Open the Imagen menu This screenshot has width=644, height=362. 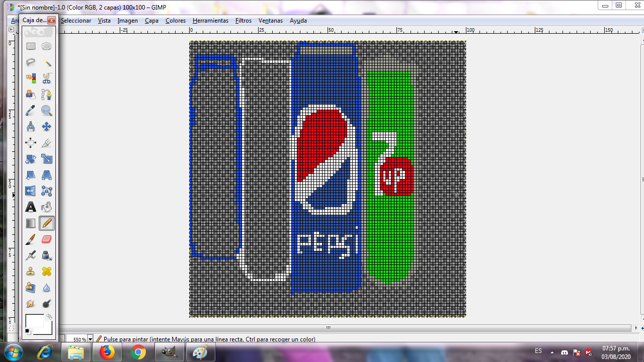point(128,21)
